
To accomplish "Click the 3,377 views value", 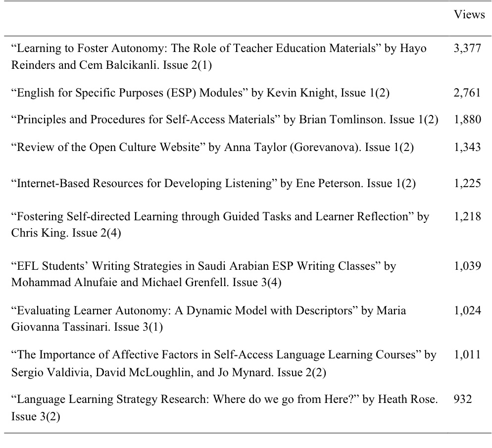I will 467,49.
